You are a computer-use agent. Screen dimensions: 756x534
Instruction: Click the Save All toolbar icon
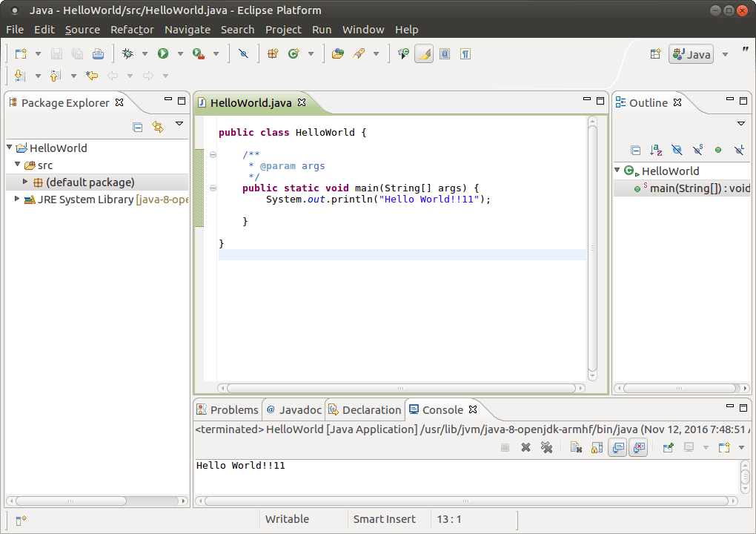point(77,53)
